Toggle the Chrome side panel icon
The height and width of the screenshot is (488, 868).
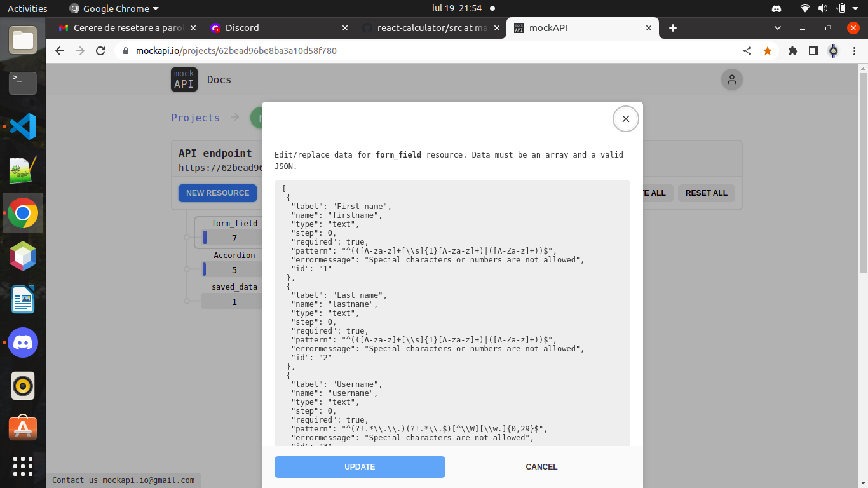pyautogui.click(x=813, y=51)
